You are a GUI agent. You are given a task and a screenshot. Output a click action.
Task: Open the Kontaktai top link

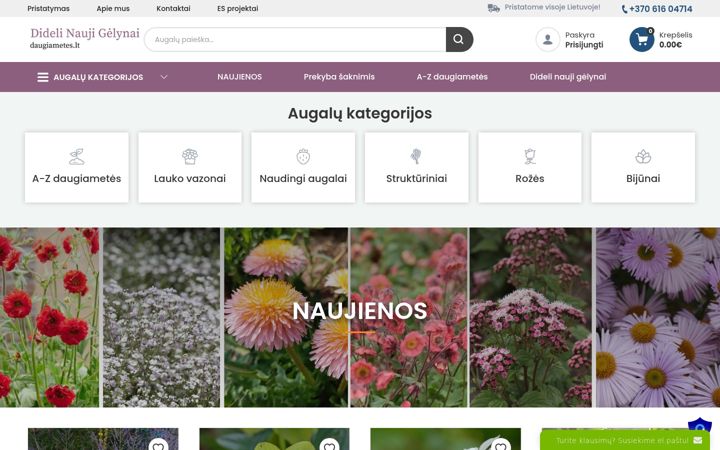[173, 8]
